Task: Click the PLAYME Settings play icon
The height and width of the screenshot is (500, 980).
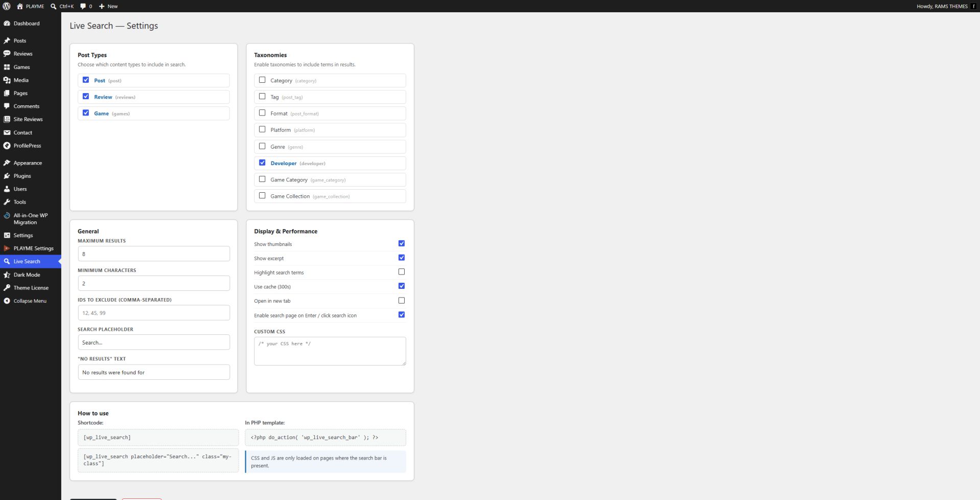Action: 7,248
